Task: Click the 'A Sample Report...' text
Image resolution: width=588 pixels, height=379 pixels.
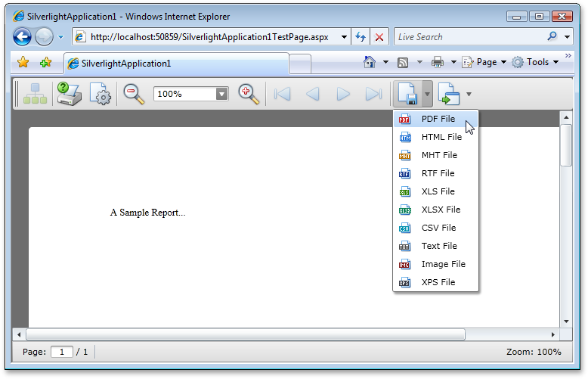Action: coord(147,213)
